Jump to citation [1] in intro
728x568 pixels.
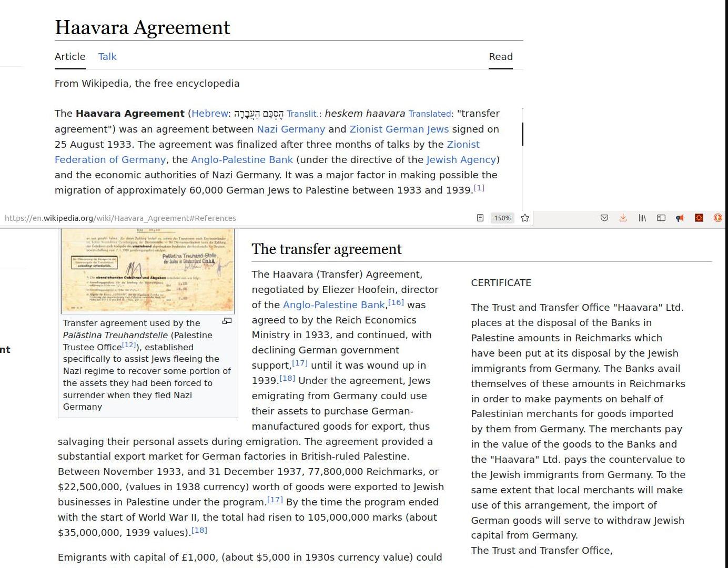point(479,188)
